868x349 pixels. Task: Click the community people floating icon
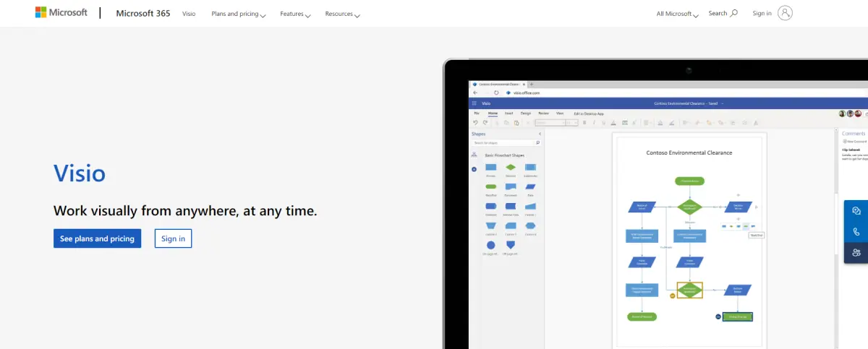[856, 253]
